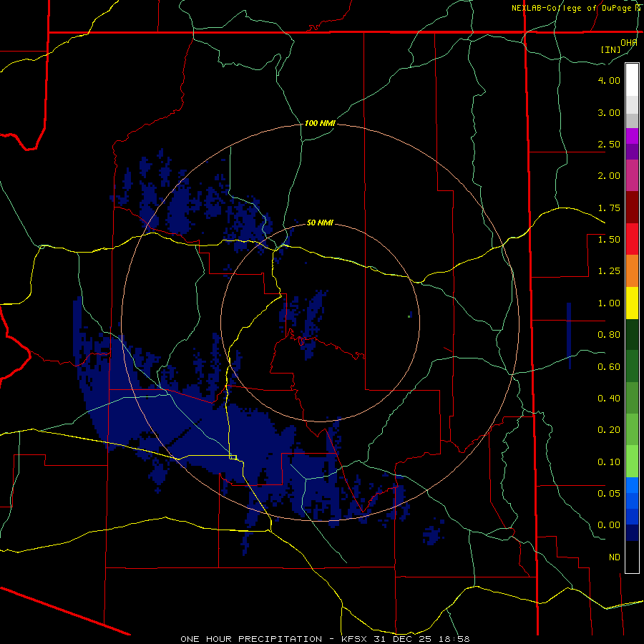Click the 0.20 legend value
Screen dimensions: 644x644
pyautogui.click(x=609, y=430)
